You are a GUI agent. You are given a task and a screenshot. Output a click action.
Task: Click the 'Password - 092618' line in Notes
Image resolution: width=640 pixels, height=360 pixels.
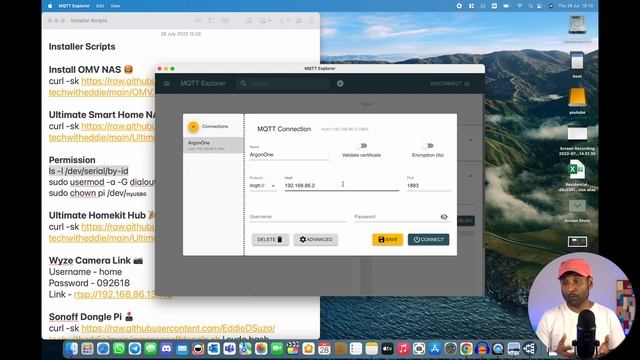point(89,283)
